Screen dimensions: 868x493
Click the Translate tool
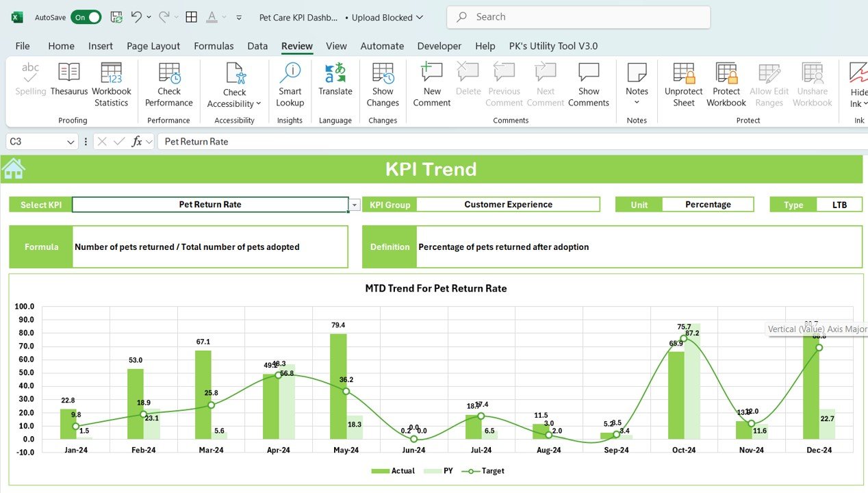335,79
